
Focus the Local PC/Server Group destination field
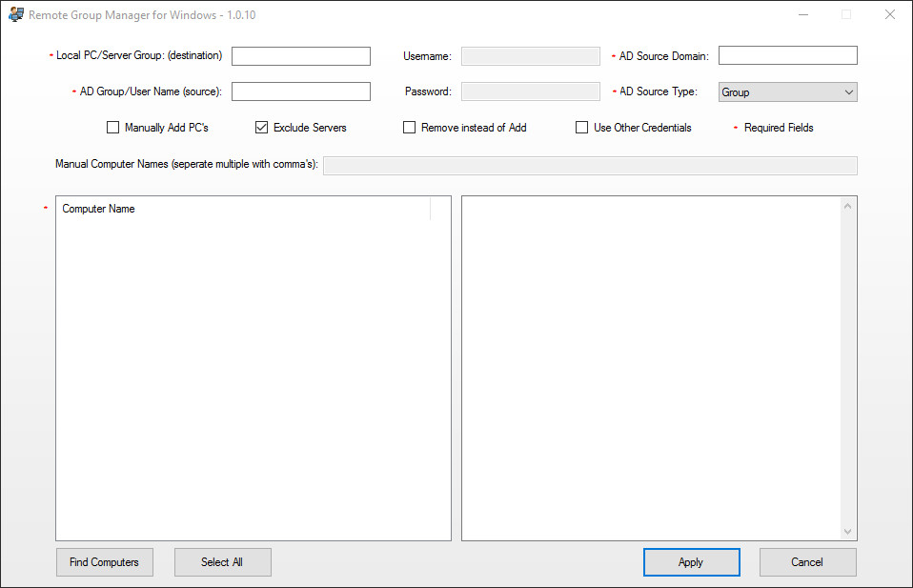coord(301,56)
